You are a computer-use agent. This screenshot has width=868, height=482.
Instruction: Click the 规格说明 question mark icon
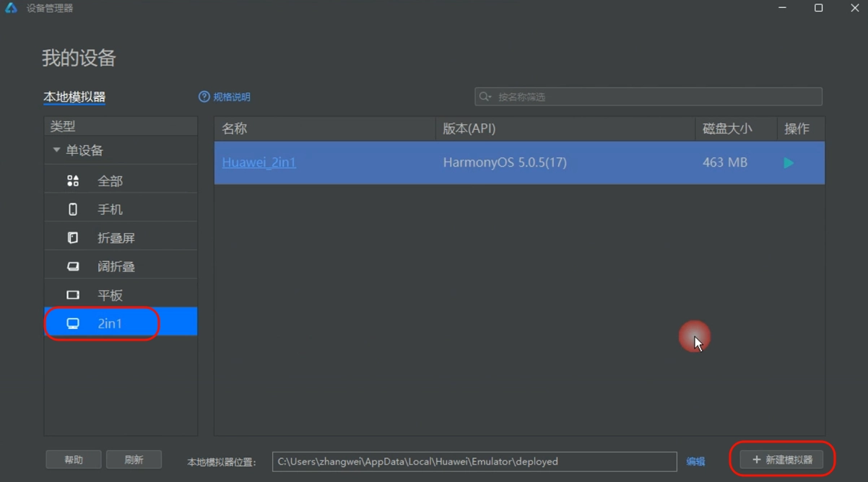point(204,97)
